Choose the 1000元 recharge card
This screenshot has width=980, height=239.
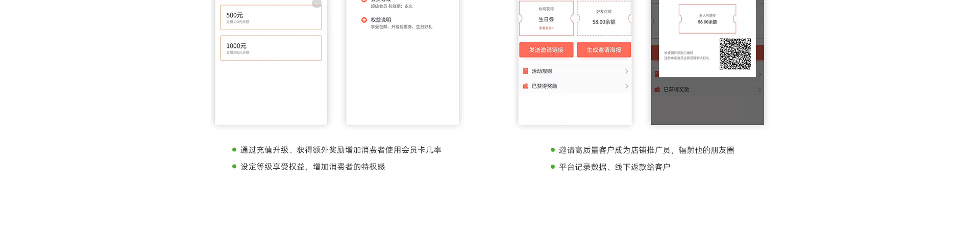pyautogui.click(x=271, y=48)
